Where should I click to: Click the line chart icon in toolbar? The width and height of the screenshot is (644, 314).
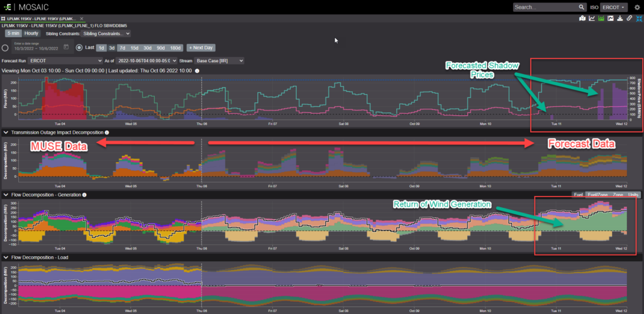coord(592,18)
